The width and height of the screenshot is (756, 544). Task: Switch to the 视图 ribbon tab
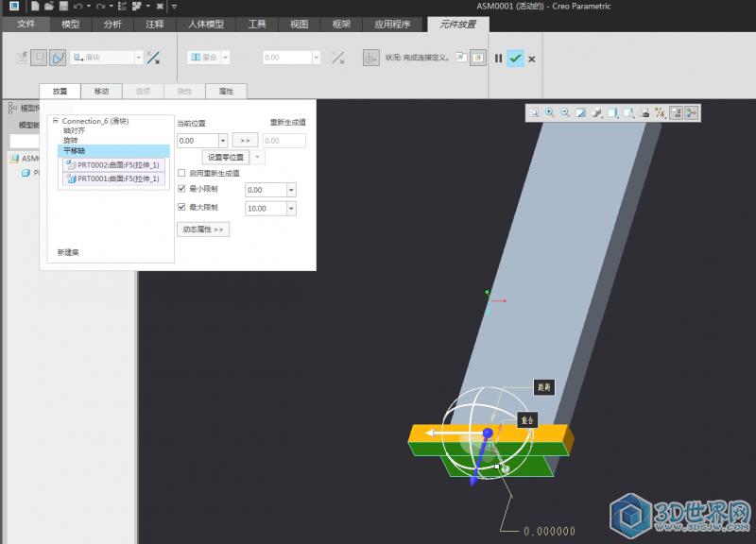coord(299,25)
